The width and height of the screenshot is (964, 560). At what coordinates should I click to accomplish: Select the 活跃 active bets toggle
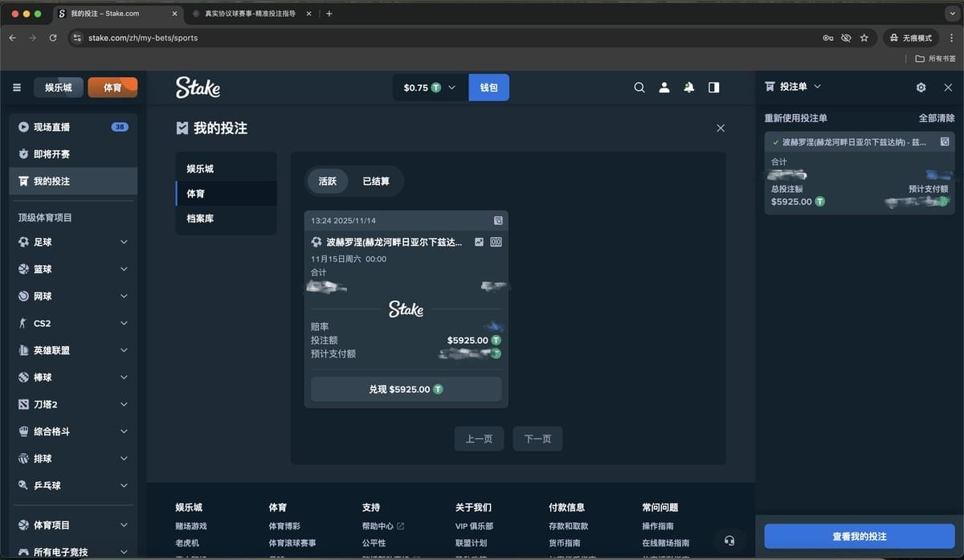coord(327,182)
